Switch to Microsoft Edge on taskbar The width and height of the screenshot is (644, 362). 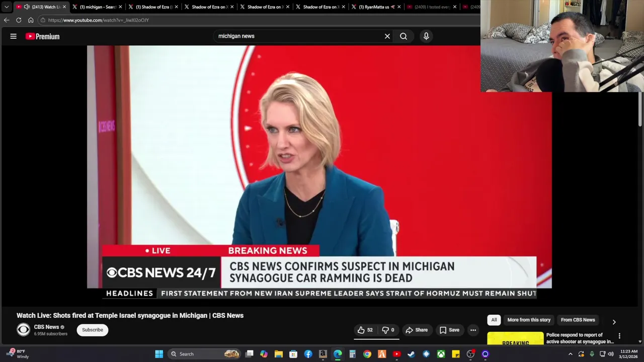[x=338, y=354]
